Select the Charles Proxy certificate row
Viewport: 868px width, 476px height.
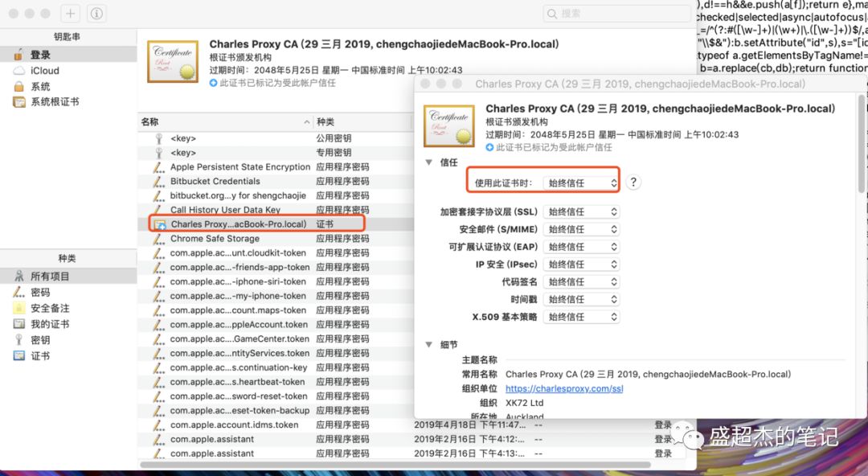click(x=276, y=224)
